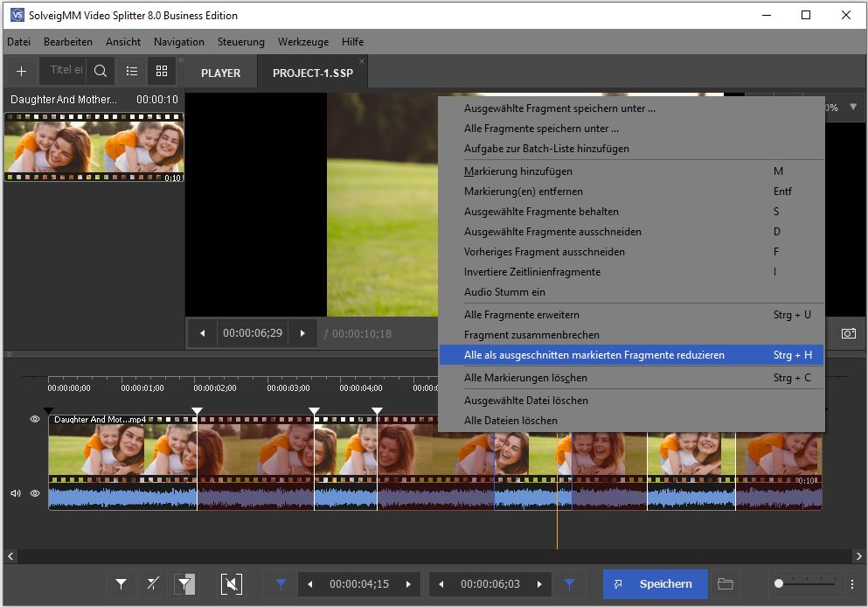Choose 'Alle Markierungen löschen'
868x607 pixels.
pos(631,378)
